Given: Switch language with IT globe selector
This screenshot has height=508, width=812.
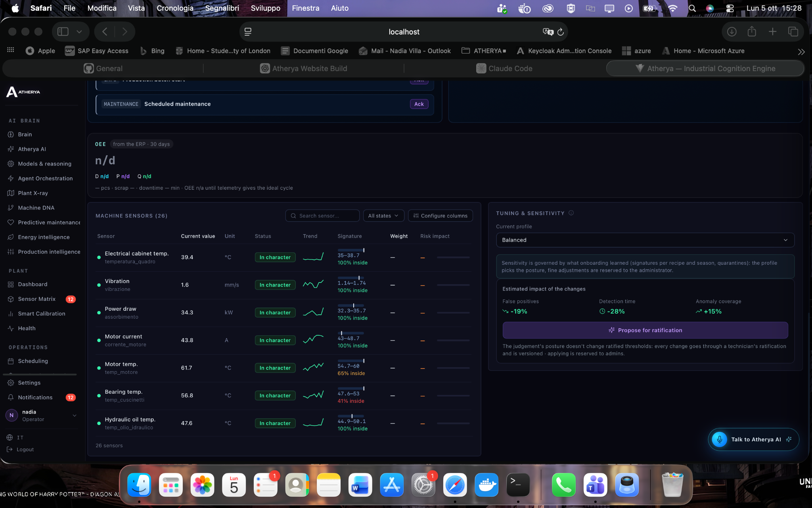Looking at the screenshot, I should click(15, 437).
